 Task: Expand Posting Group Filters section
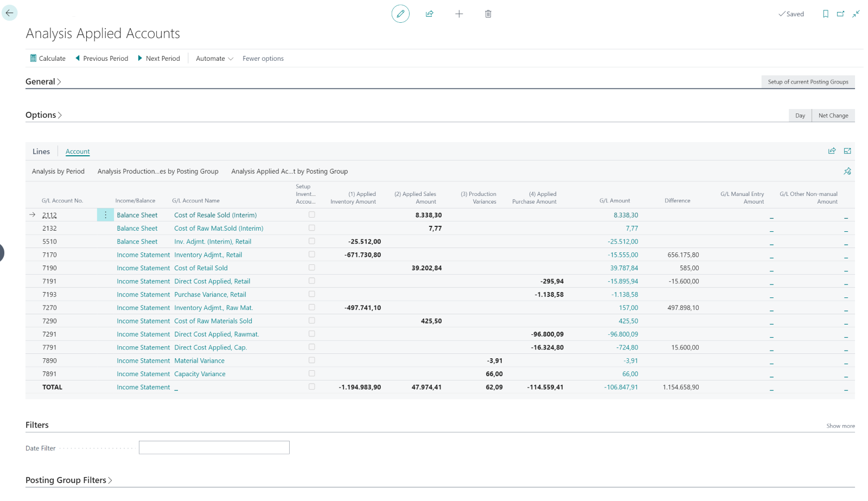[x=69, y=480]
